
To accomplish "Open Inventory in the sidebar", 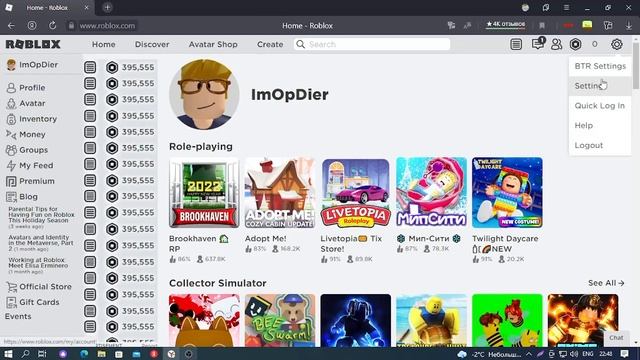I will tap(31, 119).
